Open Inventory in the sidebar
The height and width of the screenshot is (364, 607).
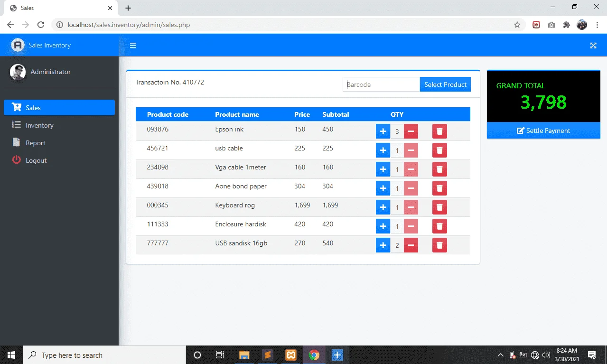[59, 125]
